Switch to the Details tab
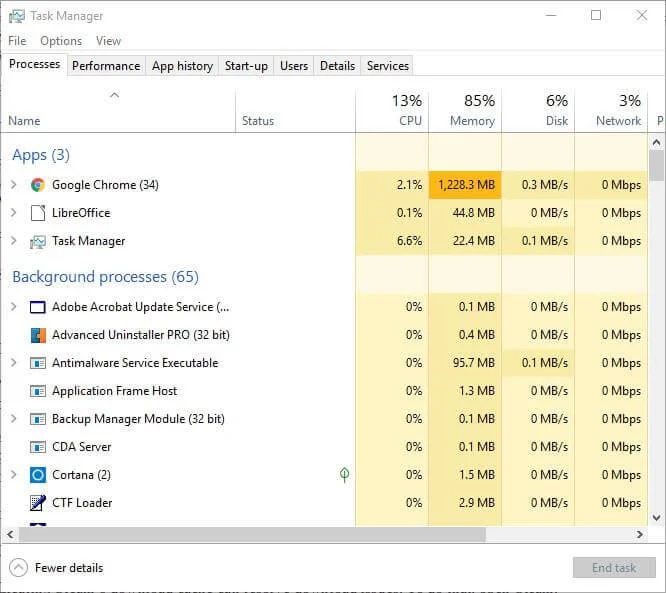This screenshot has height=593, width=666. 337,66
